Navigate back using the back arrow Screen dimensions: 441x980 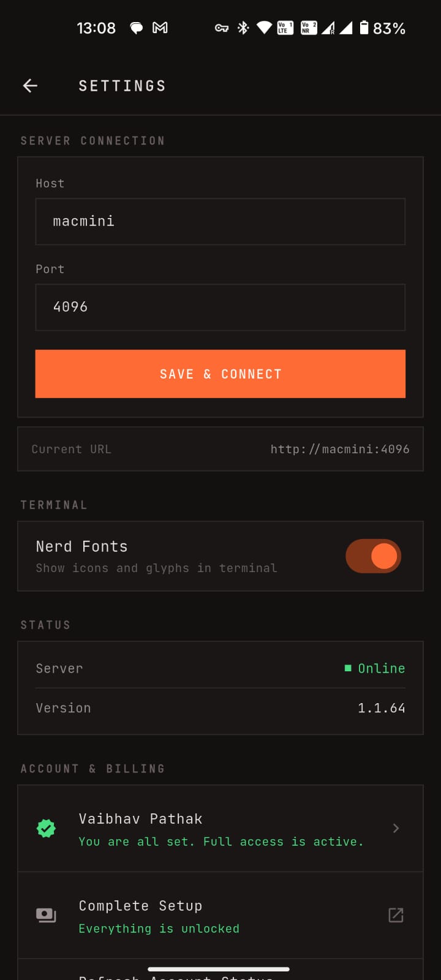30,86
